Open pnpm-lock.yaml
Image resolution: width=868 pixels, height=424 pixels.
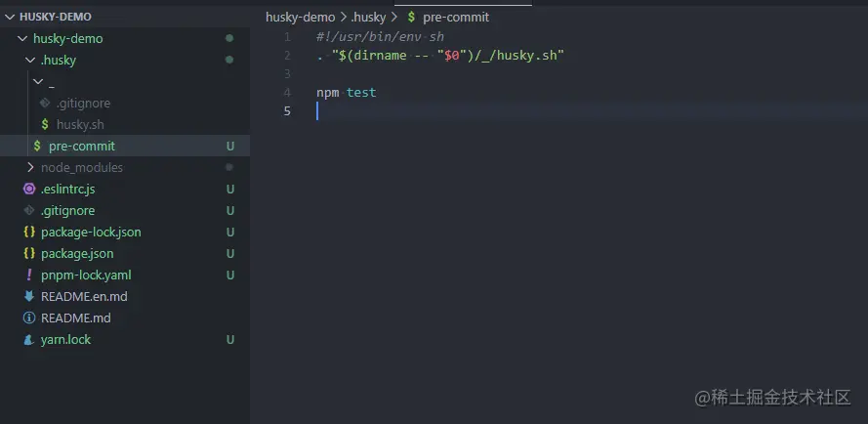pyautogui.click(x=86, y=275)
